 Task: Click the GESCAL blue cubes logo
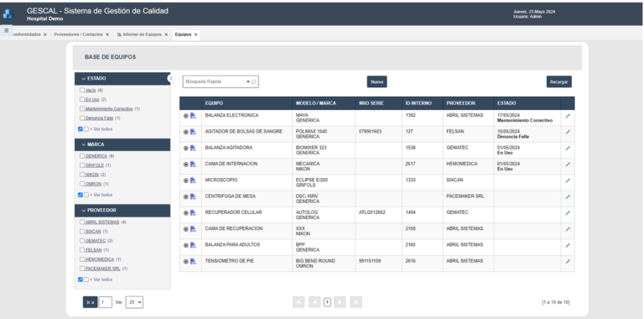pos(8,14)
